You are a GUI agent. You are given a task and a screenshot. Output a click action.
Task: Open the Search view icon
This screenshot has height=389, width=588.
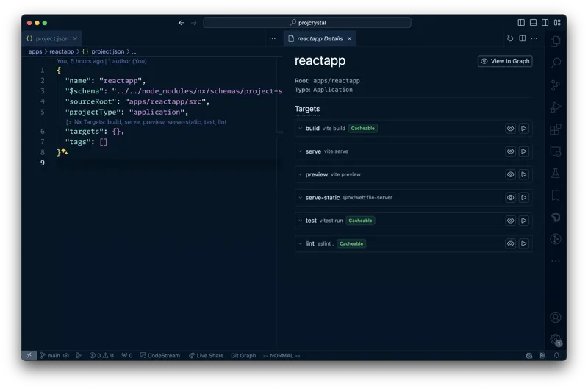point(556,63)
